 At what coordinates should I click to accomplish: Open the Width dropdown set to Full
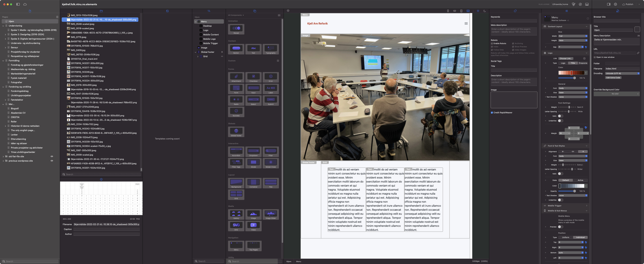pos(573,36)
